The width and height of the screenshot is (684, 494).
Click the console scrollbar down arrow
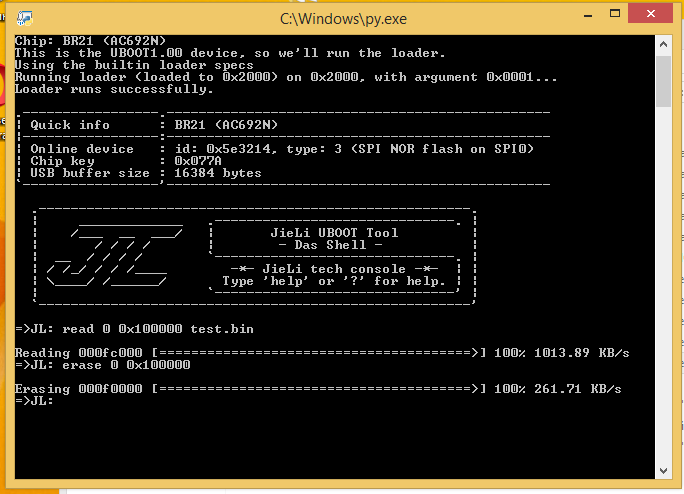(663, 470)
